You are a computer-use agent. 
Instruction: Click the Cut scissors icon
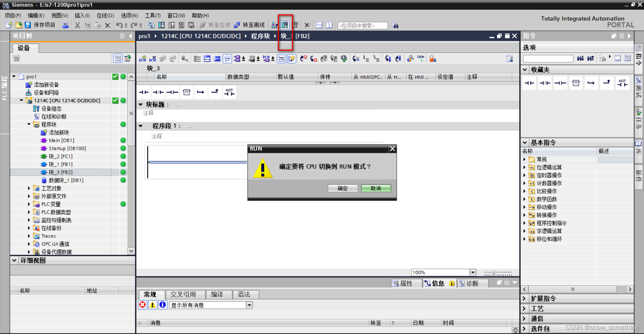[x=78, y=25]
